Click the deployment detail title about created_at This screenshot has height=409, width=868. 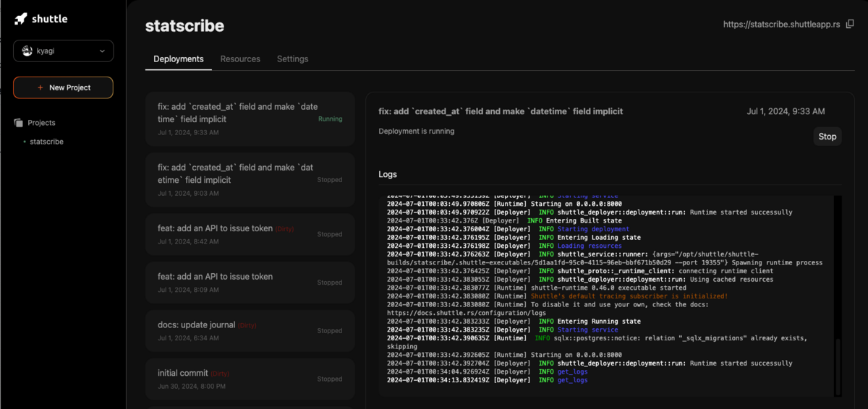pos(501,112)
